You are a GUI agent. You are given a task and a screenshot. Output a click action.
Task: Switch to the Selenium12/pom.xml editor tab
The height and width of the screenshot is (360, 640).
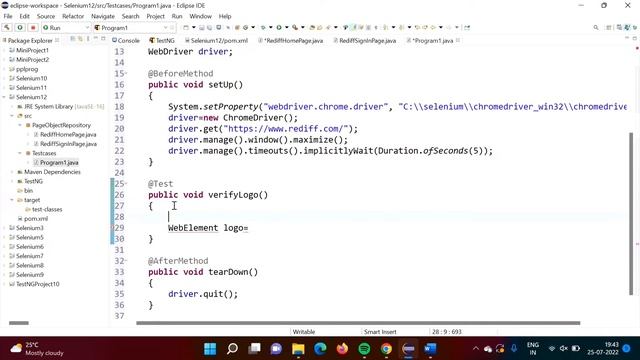tap(216, 40)
